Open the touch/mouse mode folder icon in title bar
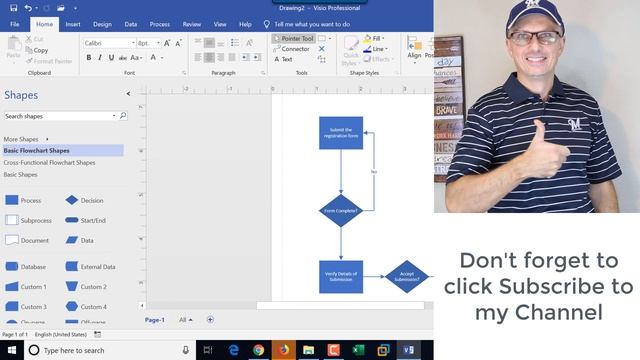Image resolution: width=640 pixels, height=360 pixels. tap(61, 8)
